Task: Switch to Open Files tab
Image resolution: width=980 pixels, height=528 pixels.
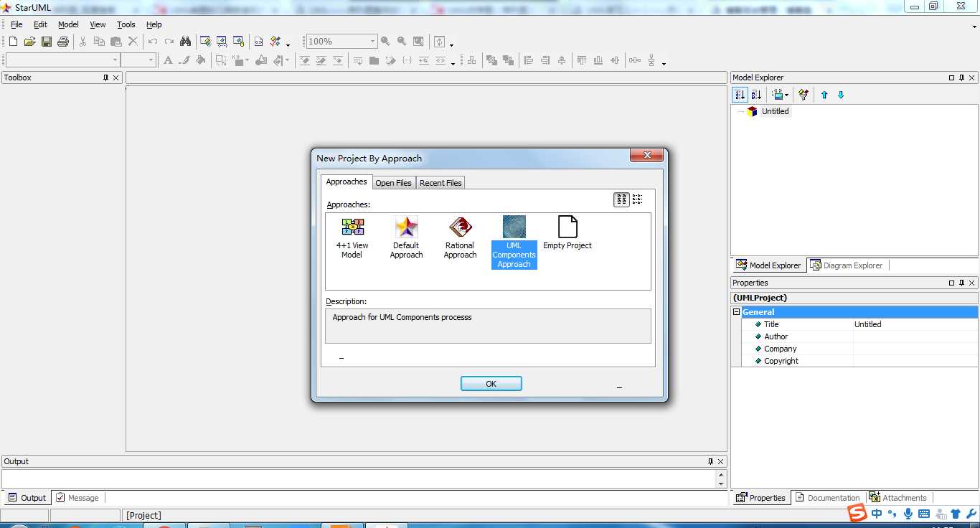Action: coord(393,183)
